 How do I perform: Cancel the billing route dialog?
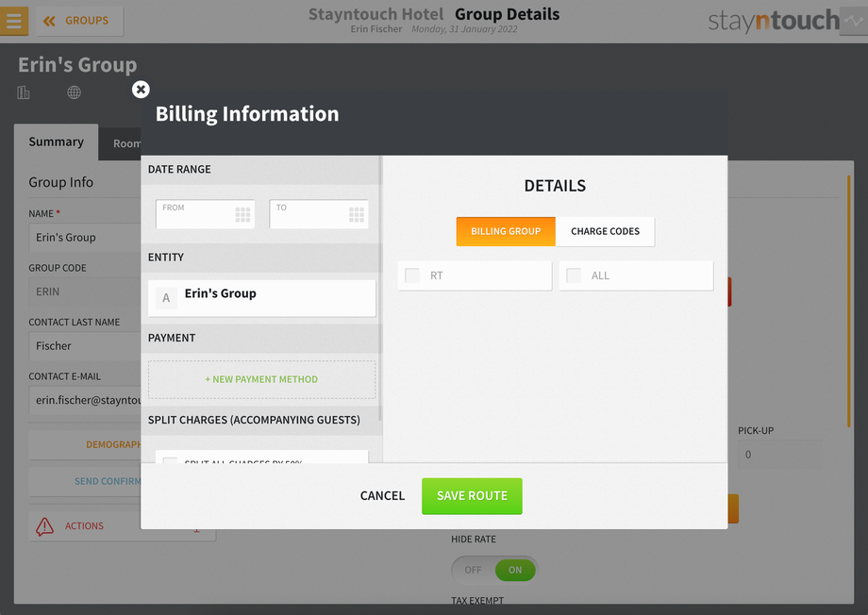382,496
